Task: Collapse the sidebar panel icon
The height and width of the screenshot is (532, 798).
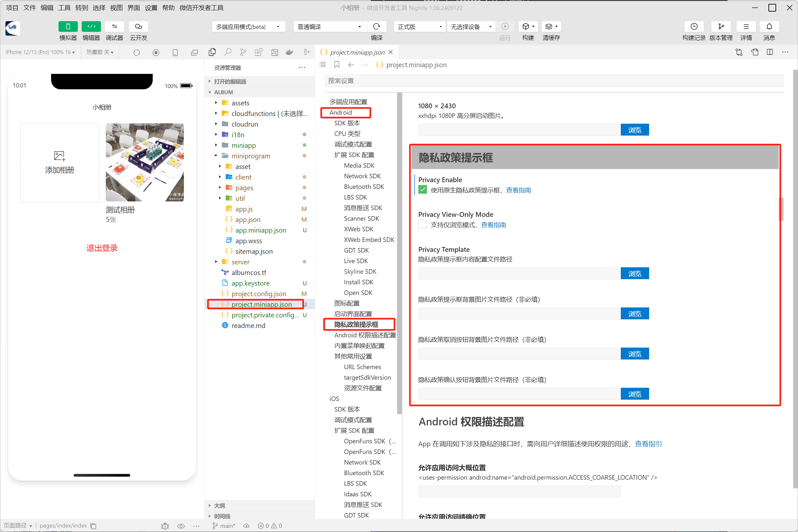Action: tap(307, 52)
